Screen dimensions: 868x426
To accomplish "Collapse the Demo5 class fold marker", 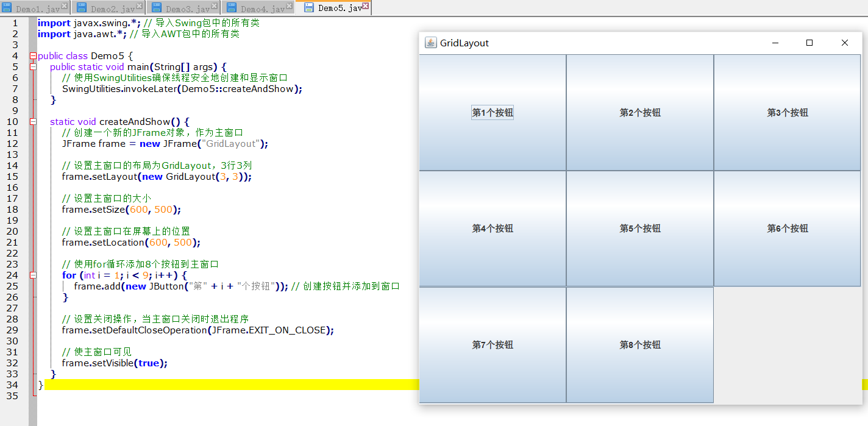I will coord(34,56).
